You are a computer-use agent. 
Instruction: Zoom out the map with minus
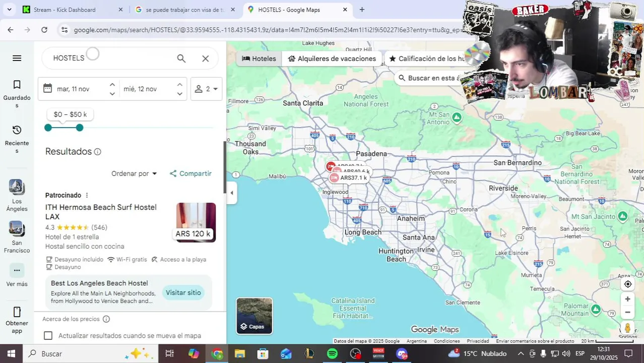coord(627,312)
